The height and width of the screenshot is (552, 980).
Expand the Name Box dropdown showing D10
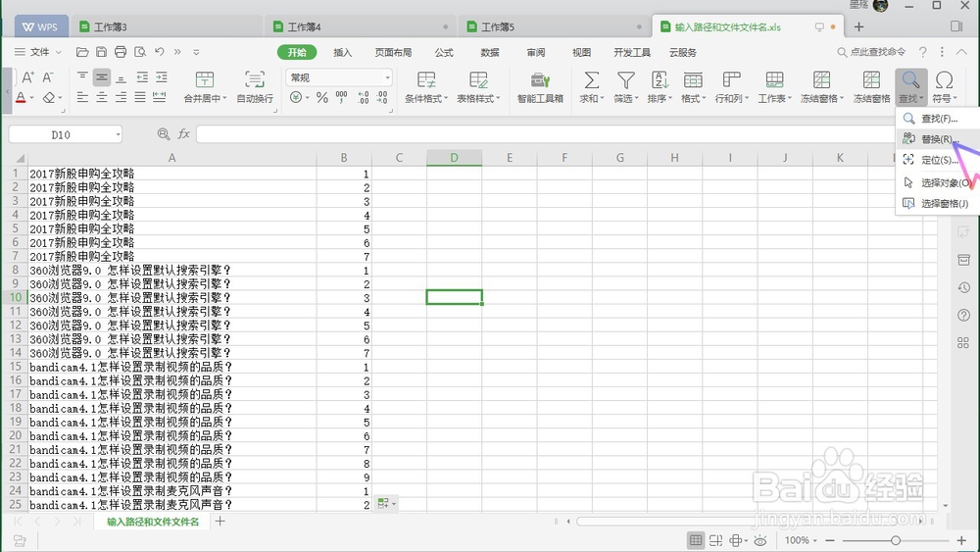coord(118,134)
